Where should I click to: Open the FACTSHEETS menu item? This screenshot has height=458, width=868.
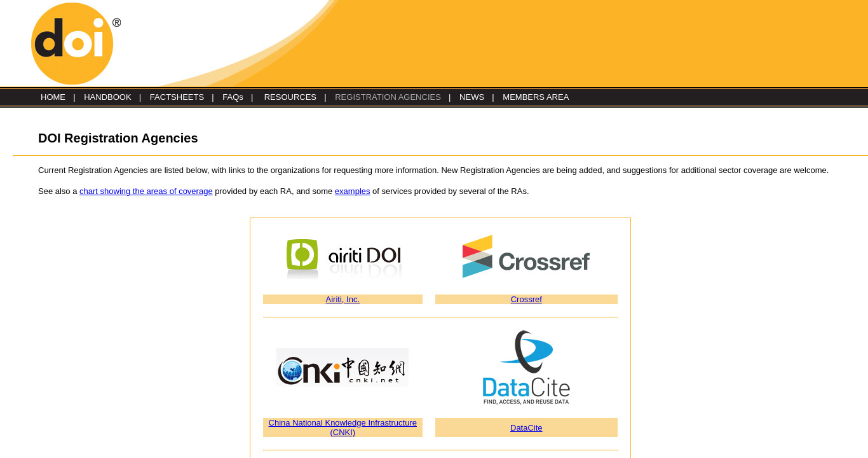pos(177,97)
